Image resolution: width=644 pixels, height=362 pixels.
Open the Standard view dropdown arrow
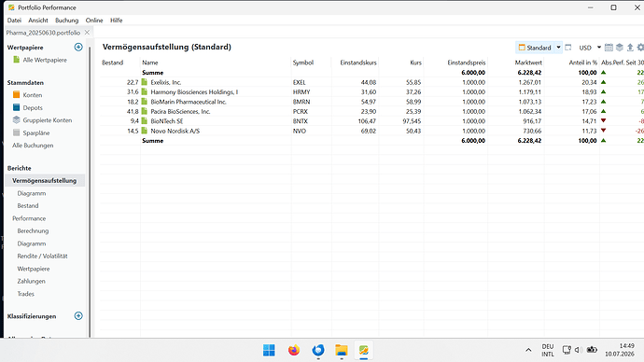point(558,48)
